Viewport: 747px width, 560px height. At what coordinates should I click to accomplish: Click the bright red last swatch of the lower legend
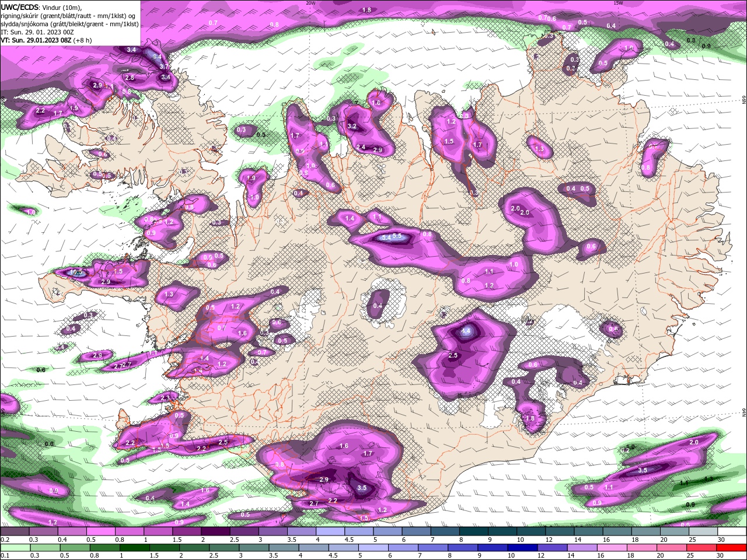(731, 548)
